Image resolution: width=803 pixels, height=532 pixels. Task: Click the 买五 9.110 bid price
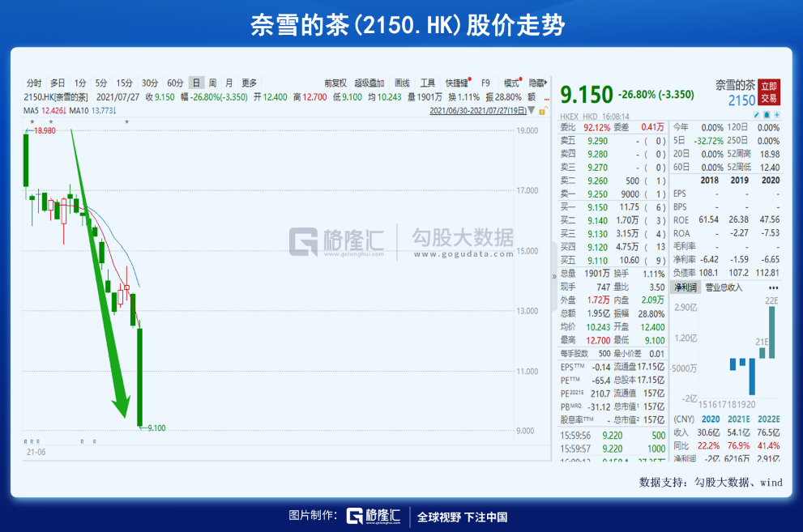[597, 261]
